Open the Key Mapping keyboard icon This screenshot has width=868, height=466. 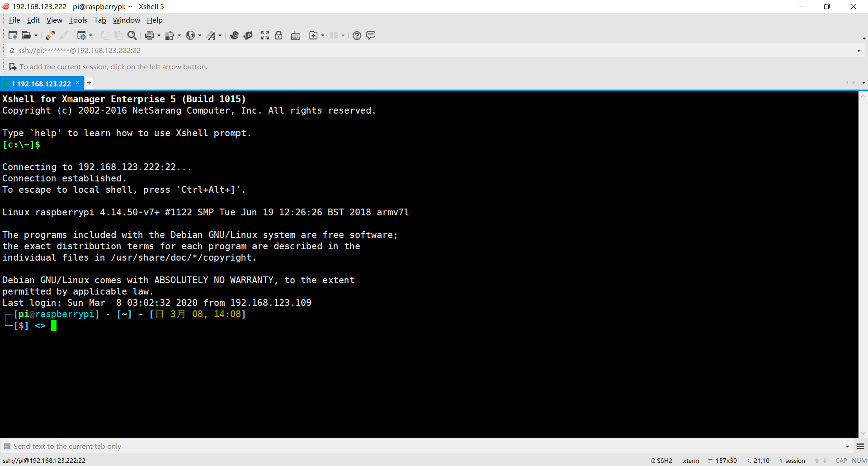click(296, 36)
